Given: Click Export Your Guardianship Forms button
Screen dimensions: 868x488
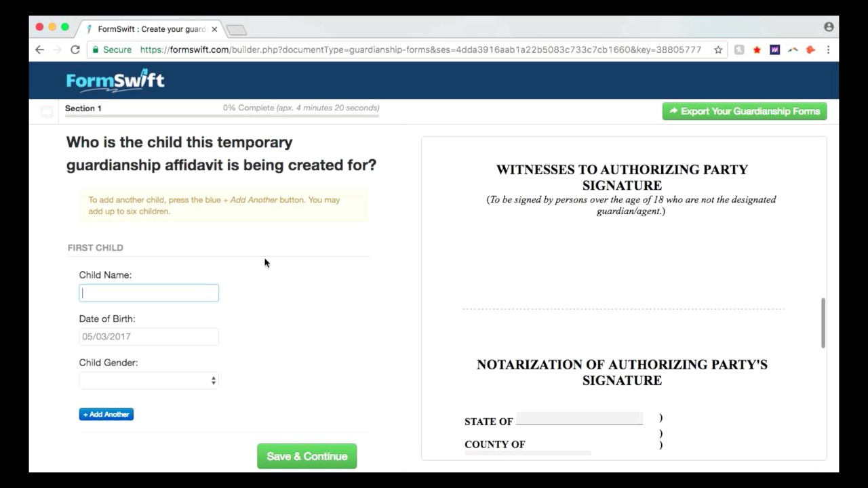Looking at the screenshot, I should 745,111.
